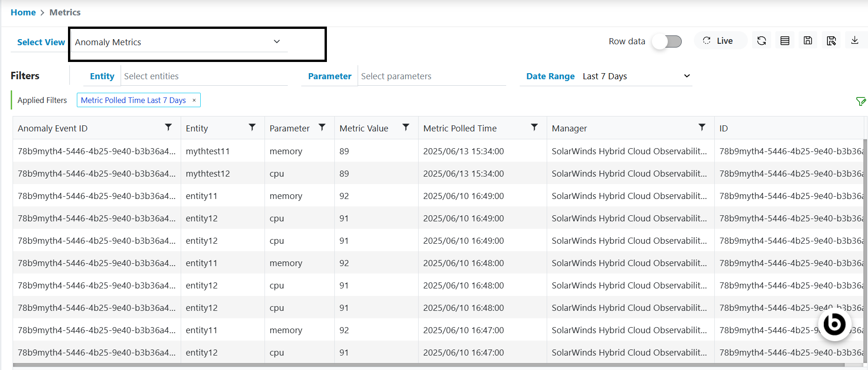Expand the Anomaly Metrics view dropdown
This screenshot has width=868, height=370.
click(x=277, y=42)
